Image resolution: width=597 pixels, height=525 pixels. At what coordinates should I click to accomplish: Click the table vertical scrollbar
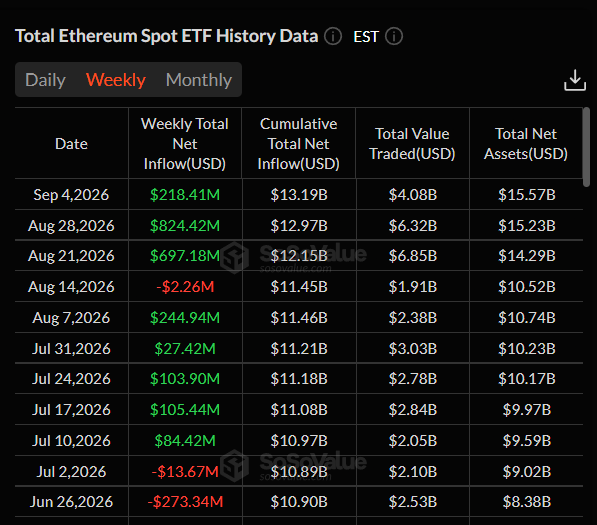(x=586, y=147)
